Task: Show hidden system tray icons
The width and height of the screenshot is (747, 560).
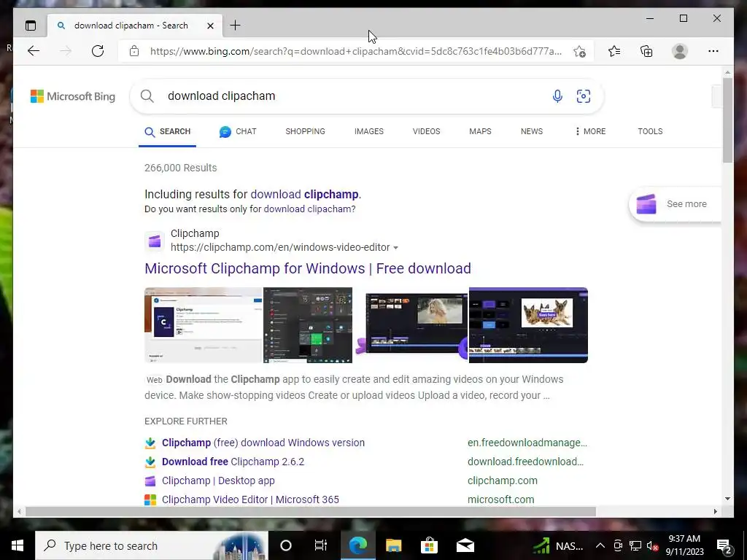Action: tap(600, 545)
